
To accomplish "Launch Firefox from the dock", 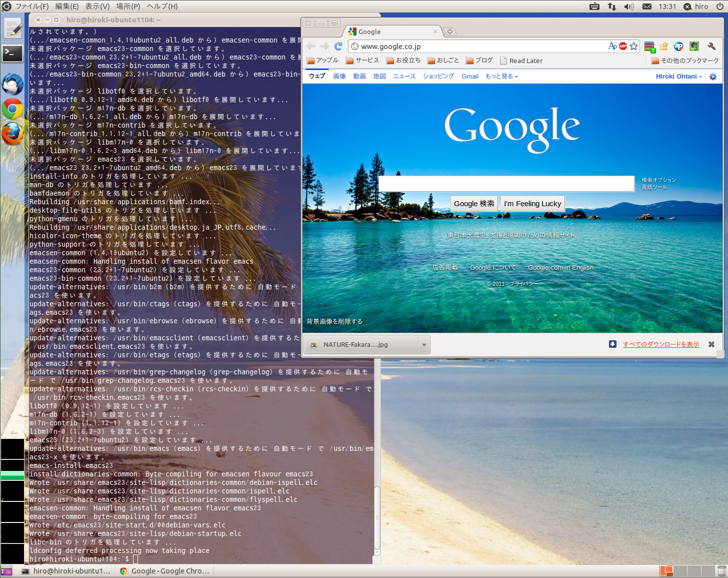I will pyautogui.click(x=12, y=134).
